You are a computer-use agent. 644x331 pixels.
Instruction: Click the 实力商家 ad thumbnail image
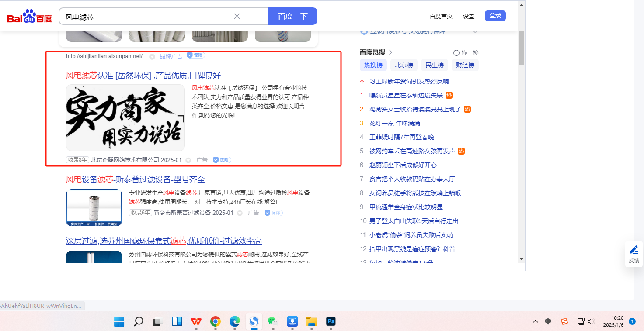pos(125,117)
